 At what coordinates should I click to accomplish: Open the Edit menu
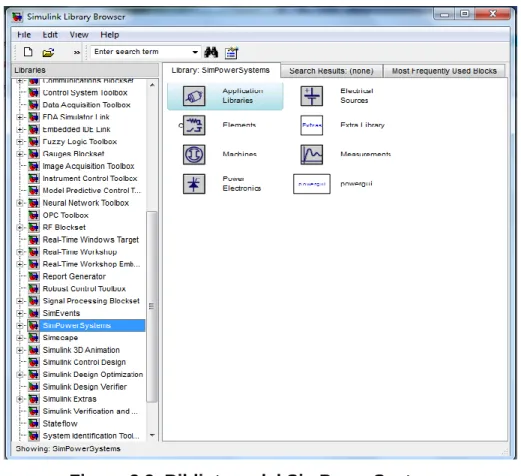tap(50, 35)
